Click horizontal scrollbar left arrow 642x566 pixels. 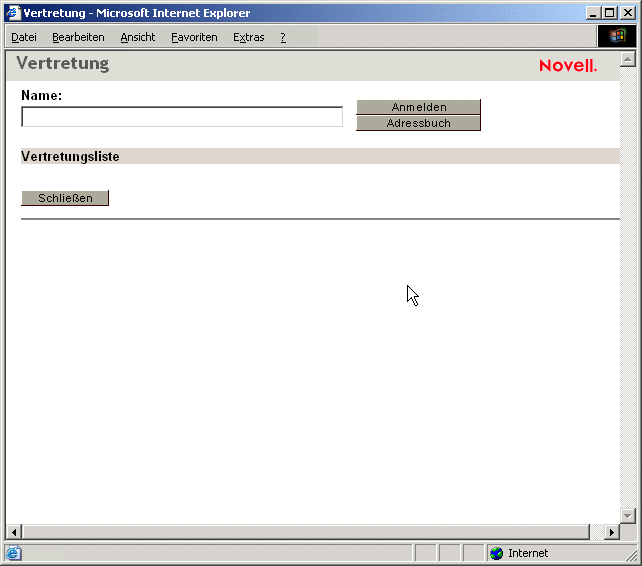pyautogui.click(x=14, y=532)
